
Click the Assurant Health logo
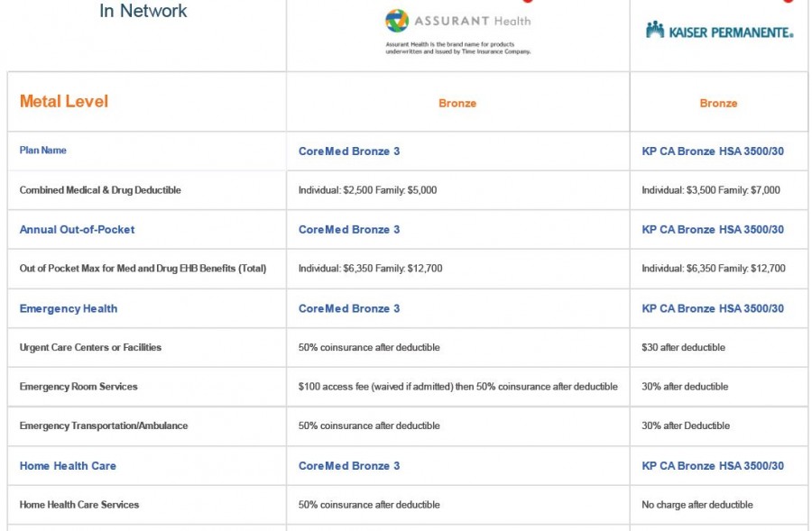click(457, 22)
